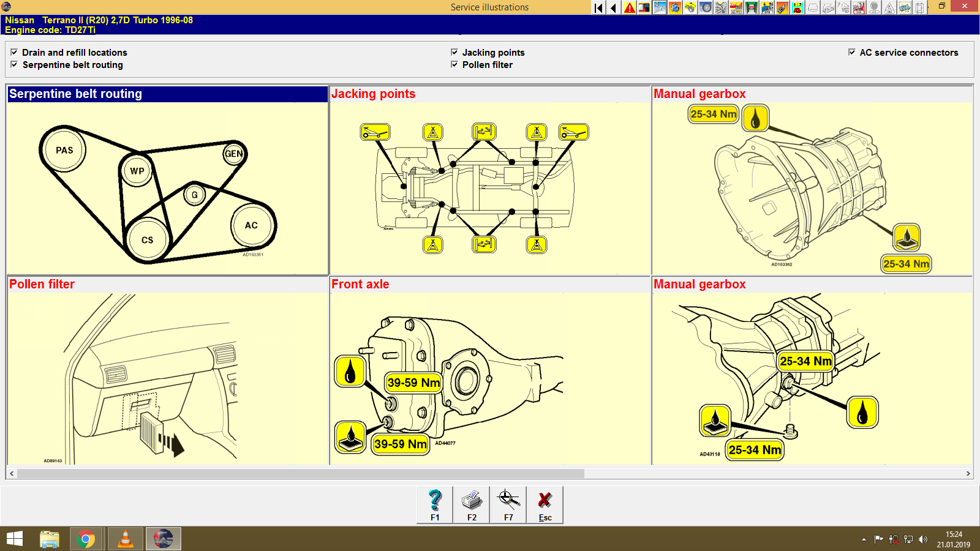The image size is (980, 551).
Task: Print illustrations using the F2 printer icon
Action: (x=472, y=504)
